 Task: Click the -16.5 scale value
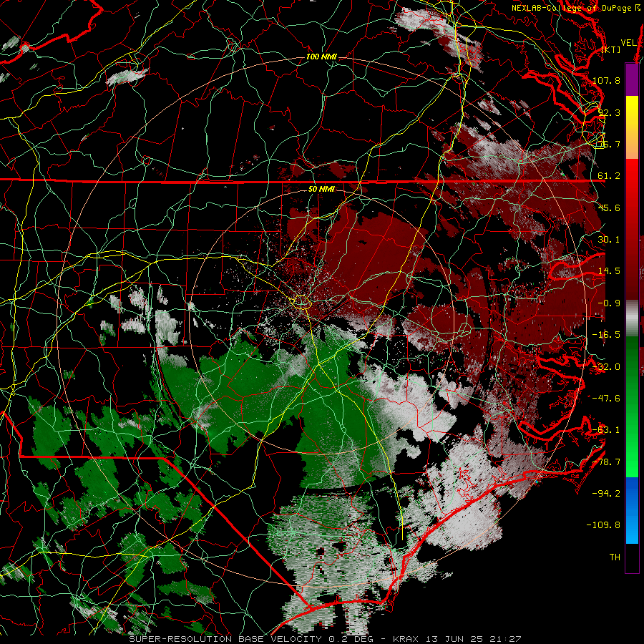[606, 335]
